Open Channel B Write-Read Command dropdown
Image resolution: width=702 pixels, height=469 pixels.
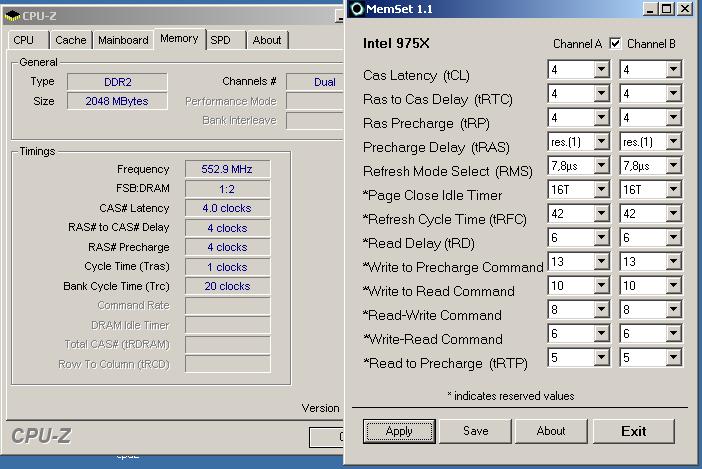(x=673, y=333)
